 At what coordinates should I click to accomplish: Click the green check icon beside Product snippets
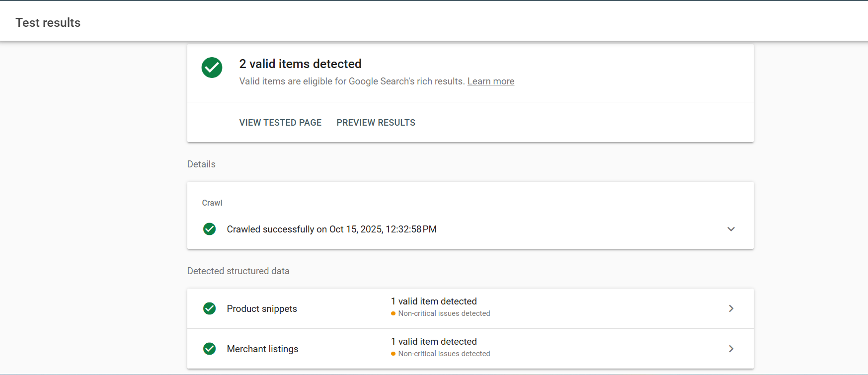(x=210, y=308)
